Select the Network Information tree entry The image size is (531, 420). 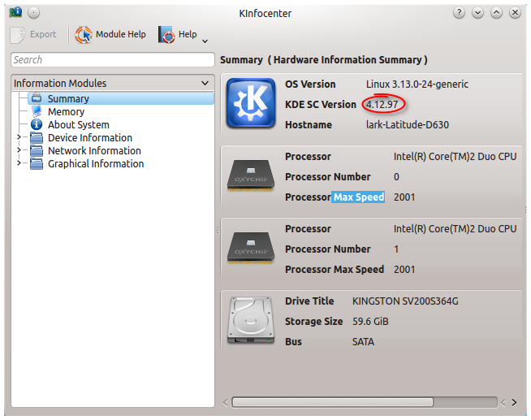(x=94, y=151)
